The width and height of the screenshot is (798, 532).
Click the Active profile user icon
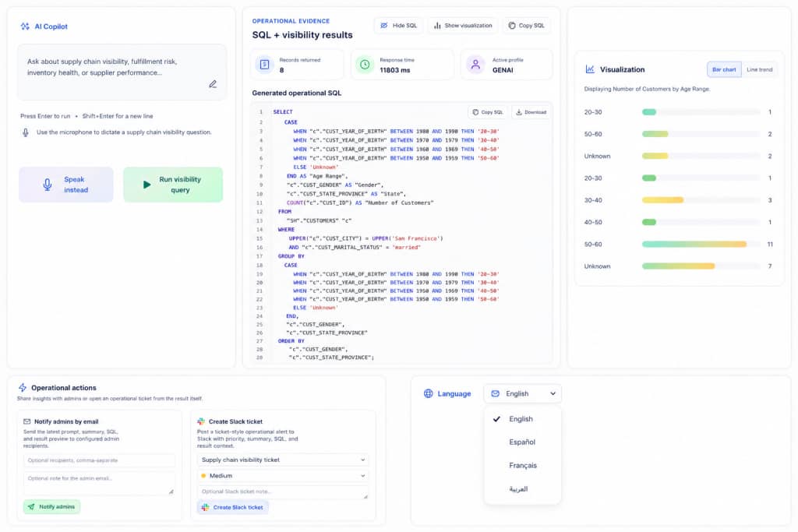(475, 65)
